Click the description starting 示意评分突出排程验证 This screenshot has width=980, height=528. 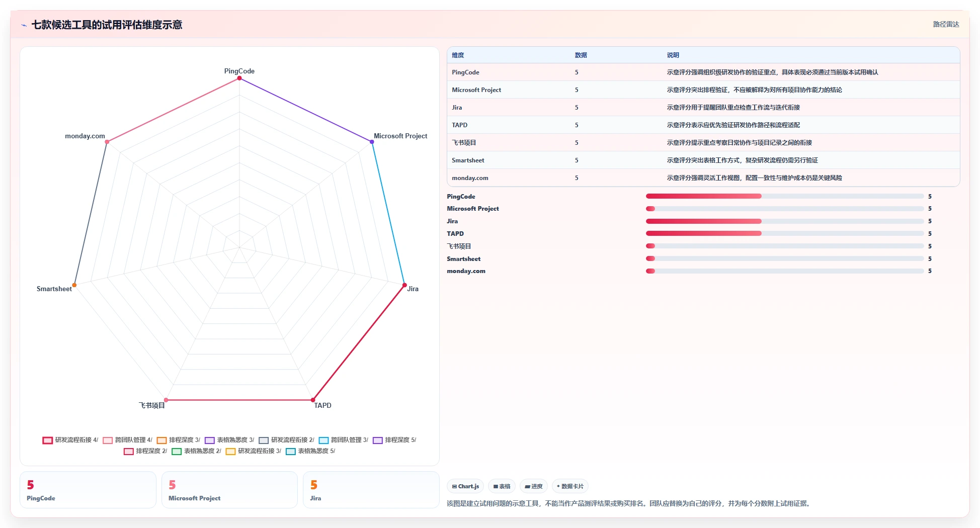pyautogui.click(x=754, y=90)
